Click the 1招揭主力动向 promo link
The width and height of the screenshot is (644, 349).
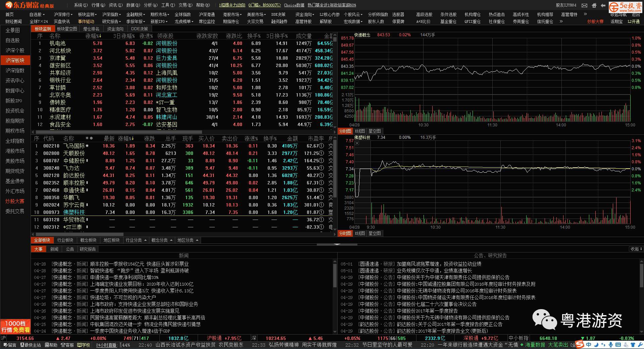232,5
